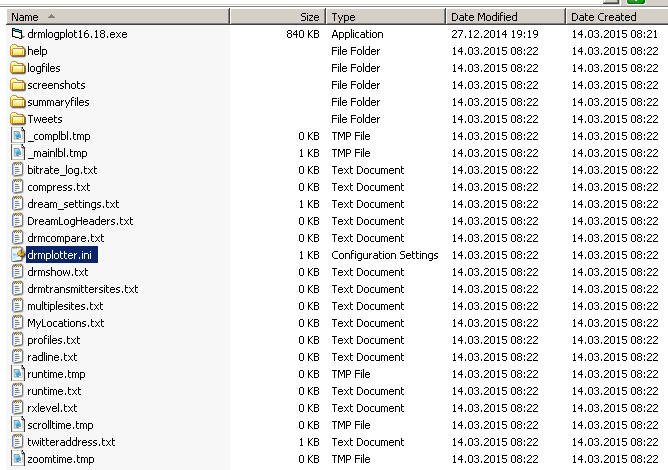The height and width of the screenshot is (470, 668).
Task: Click the Tweets folder icon
Action: [17, 119]
